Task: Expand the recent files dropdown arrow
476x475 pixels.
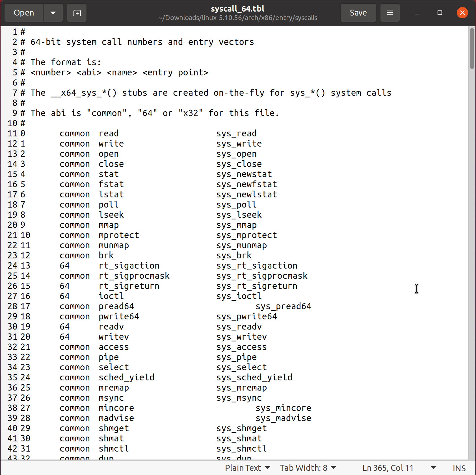Action: [53, 13]
